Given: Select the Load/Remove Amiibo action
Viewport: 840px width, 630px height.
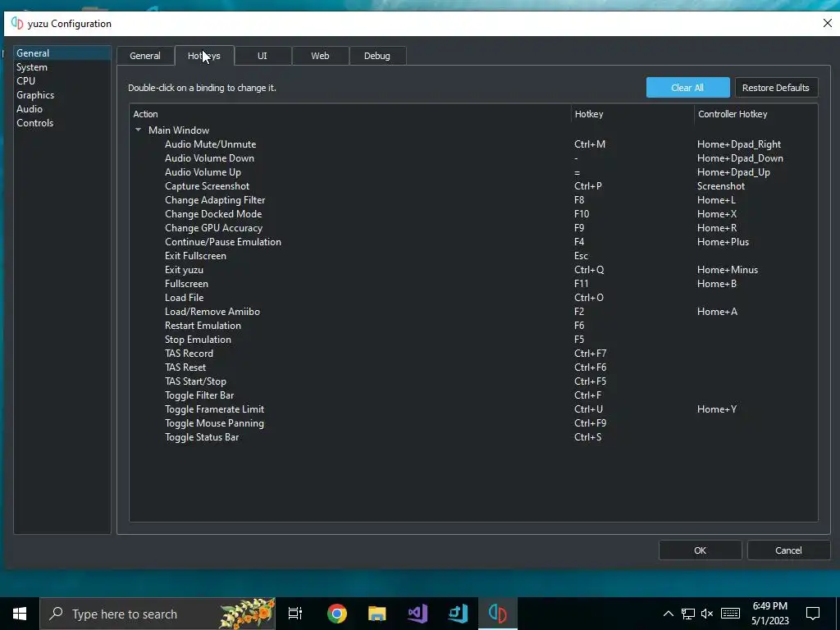Looking at the screenshot, I should pos(212,311).
